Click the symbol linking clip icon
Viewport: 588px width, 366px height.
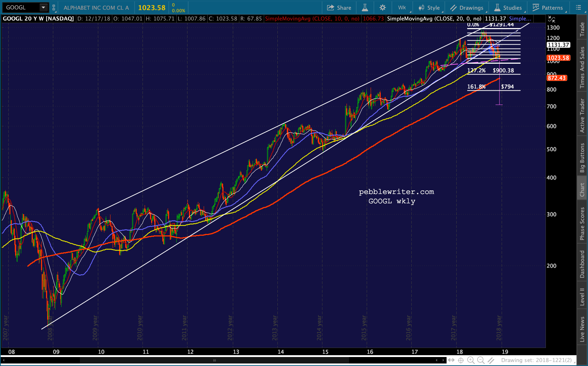pyautogui.click(x=54, y=8)
